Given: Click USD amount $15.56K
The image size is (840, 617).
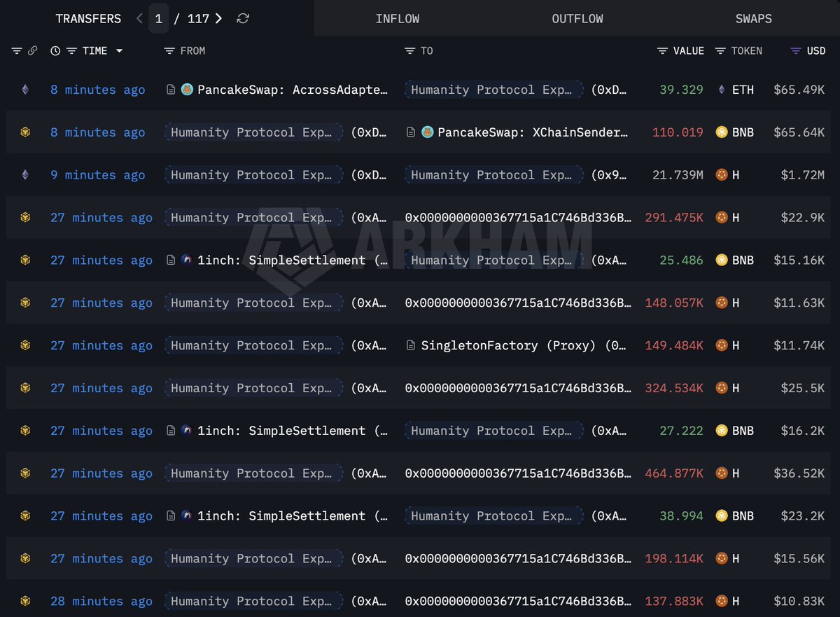Looking at the screenshot, I should coord(799,559).
